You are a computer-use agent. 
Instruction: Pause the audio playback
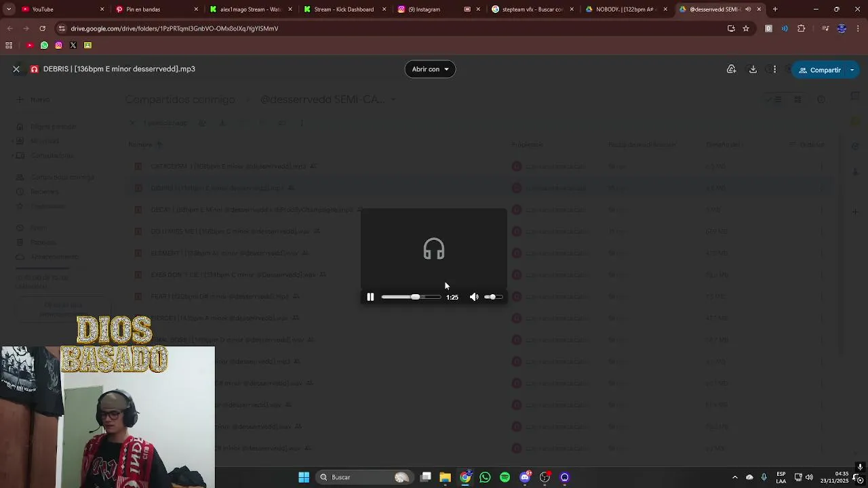click(370, 297)
